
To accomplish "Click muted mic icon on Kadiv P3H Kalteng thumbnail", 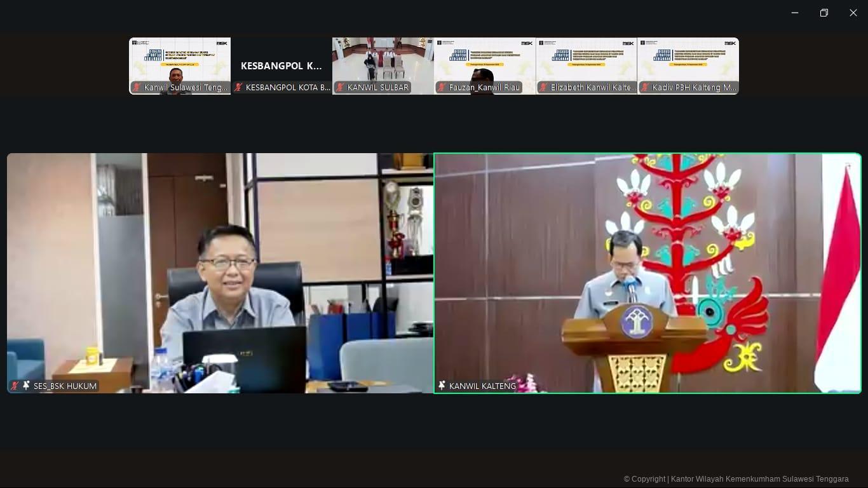I will tap(645, 88).
